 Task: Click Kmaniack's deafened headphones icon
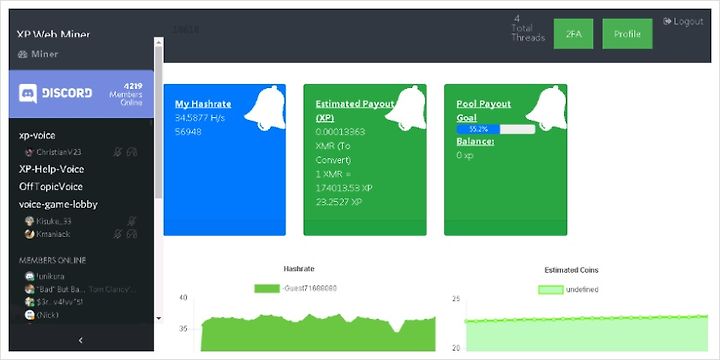tap(132, 234)
